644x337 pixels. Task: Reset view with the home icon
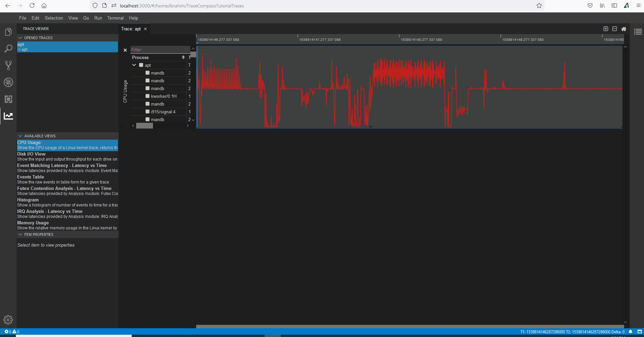pyautogui.click(x=624, y=29)
